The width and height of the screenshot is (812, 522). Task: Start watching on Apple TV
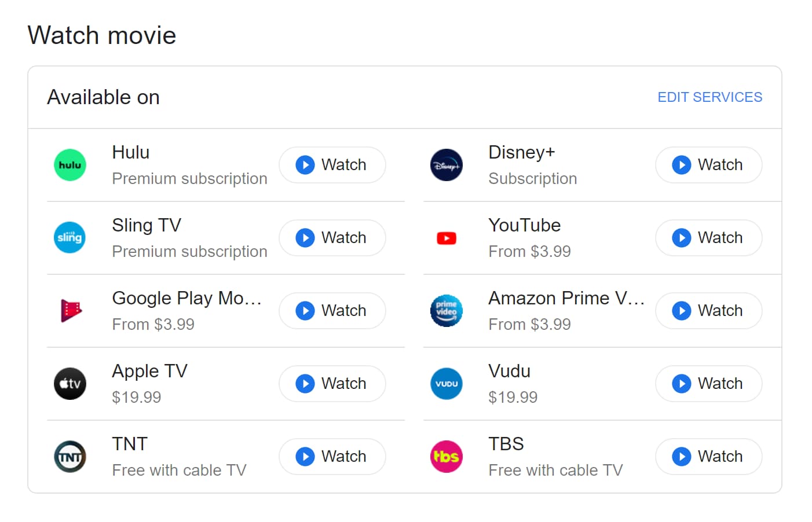click(x=332, y=384)
